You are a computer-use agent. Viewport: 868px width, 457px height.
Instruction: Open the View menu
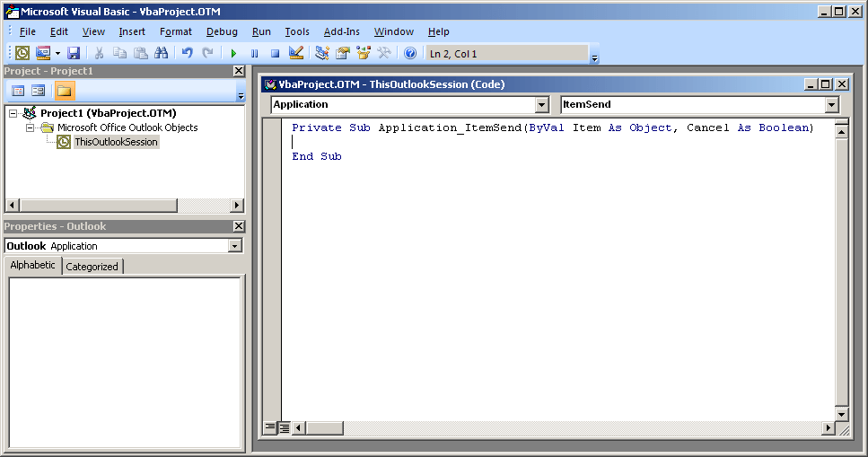pos(93,31)
